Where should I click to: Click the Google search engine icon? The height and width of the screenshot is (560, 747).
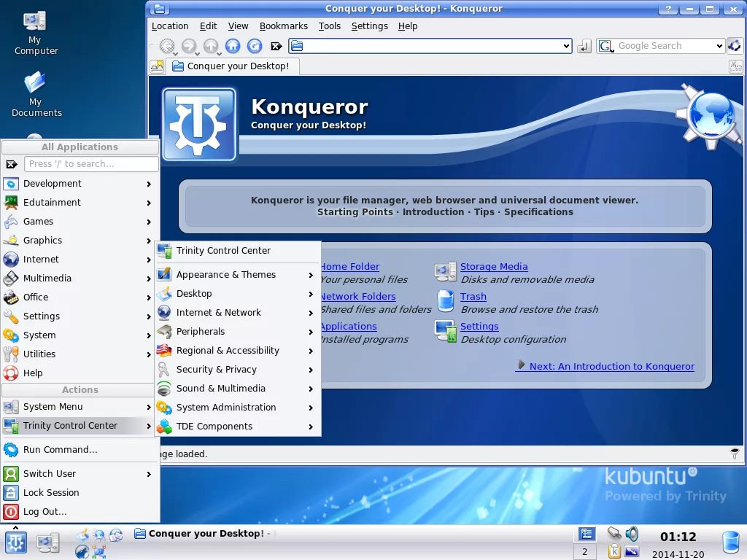coord(605,46)
